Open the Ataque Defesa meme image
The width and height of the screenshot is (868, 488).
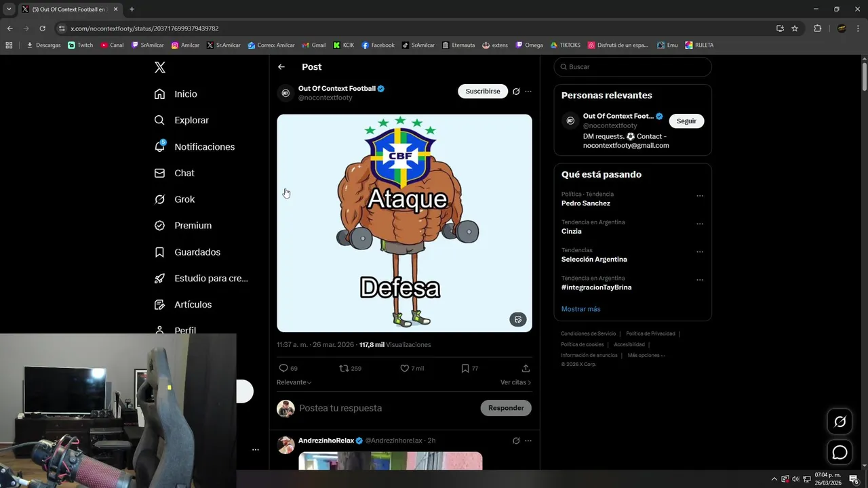[404, 223]
